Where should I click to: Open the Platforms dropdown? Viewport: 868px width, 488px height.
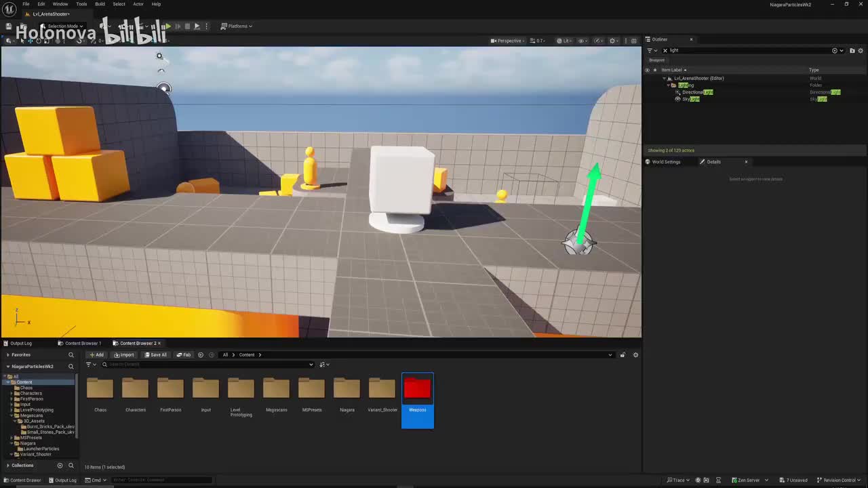[x=237, y=26]
